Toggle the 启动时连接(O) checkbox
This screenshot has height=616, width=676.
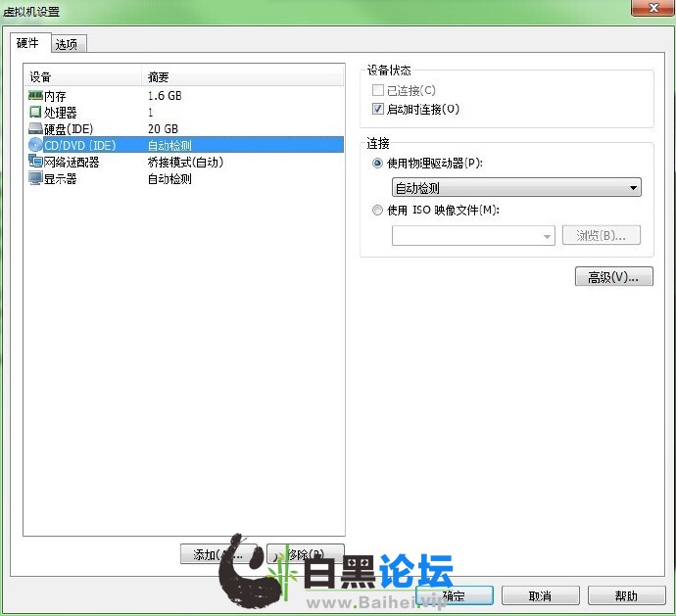pyautogui.click(x=377, y=109)
